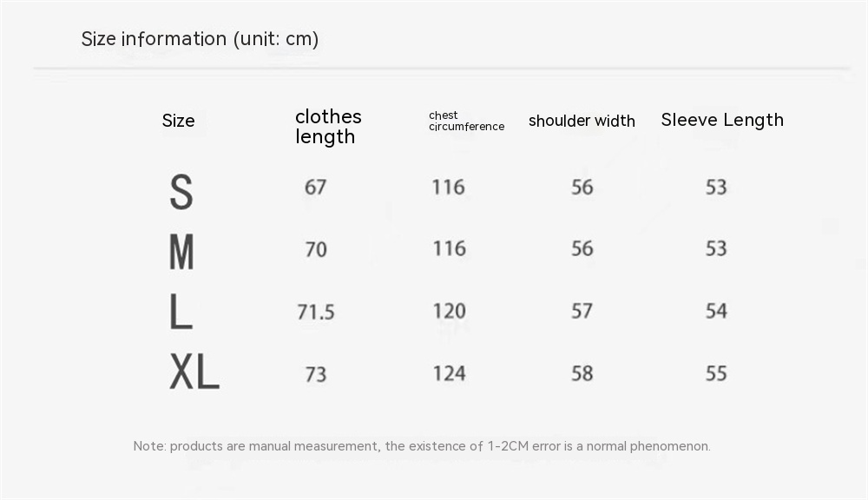Click the L size row label

click(x=181, y=312)
